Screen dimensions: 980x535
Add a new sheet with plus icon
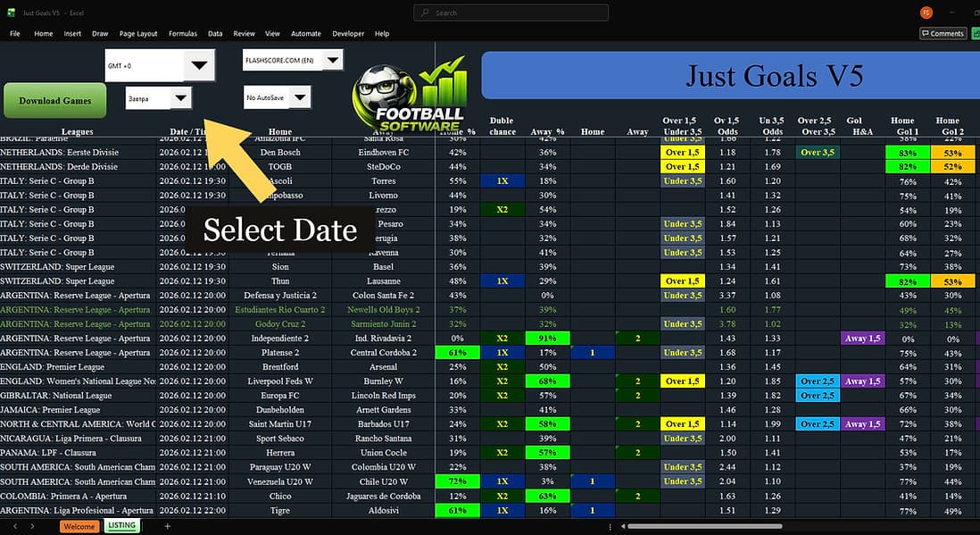pos(168,526)
